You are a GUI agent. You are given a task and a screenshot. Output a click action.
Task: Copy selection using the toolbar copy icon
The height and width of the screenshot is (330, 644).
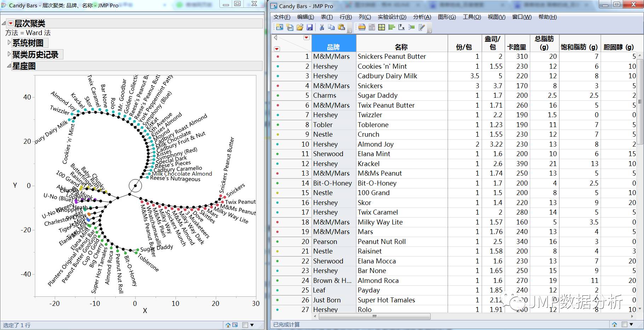tap(331, 27)
